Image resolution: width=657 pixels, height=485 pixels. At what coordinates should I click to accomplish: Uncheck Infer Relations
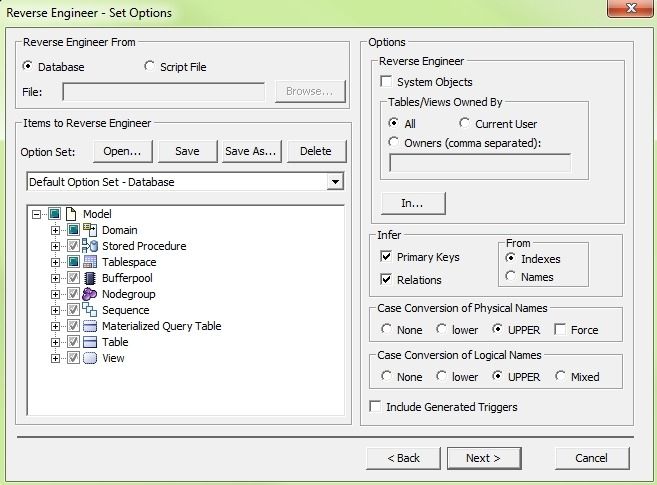point(386,279)
